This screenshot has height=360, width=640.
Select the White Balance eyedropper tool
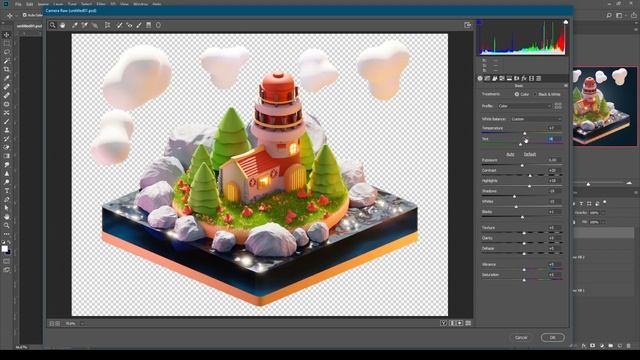click(x=75, y=25)
